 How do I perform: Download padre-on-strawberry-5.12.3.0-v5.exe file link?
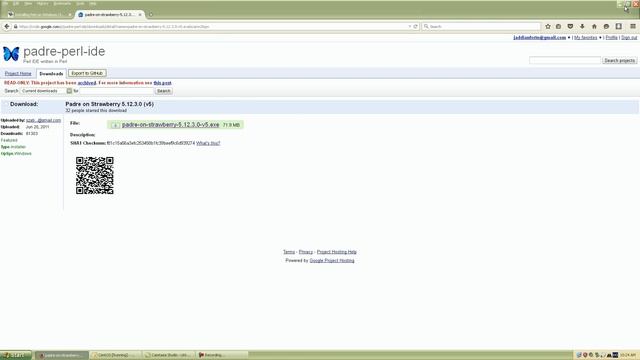pyautogui.click(x=170, y=124)
